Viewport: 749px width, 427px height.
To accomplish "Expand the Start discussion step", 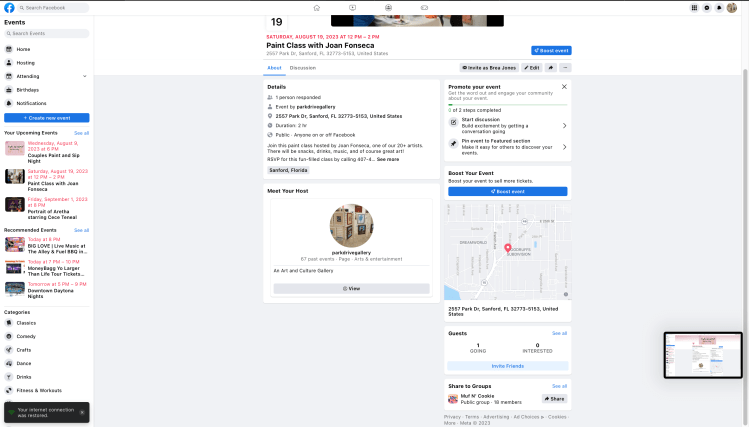I will click(x=564, y=125).
